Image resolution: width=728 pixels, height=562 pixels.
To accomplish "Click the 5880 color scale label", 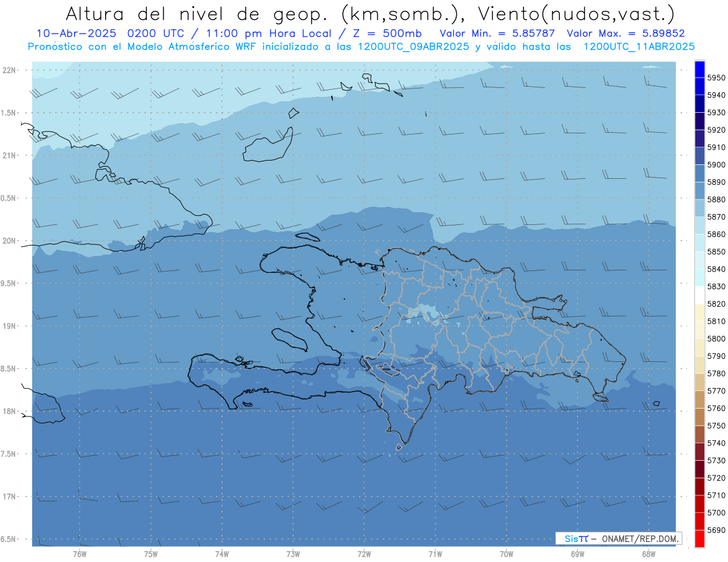I will (x=716, y=199).
